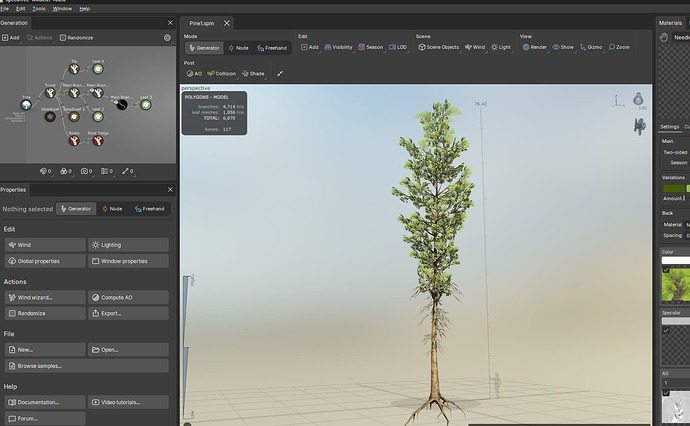Open Video tutorials
The image size is (690, 426).
[128, 402]
